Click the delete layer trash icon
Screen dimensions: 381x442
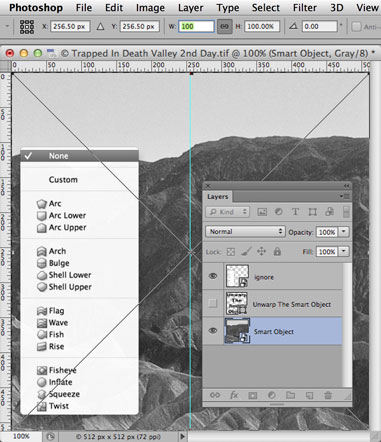click(x=328, y=395)
